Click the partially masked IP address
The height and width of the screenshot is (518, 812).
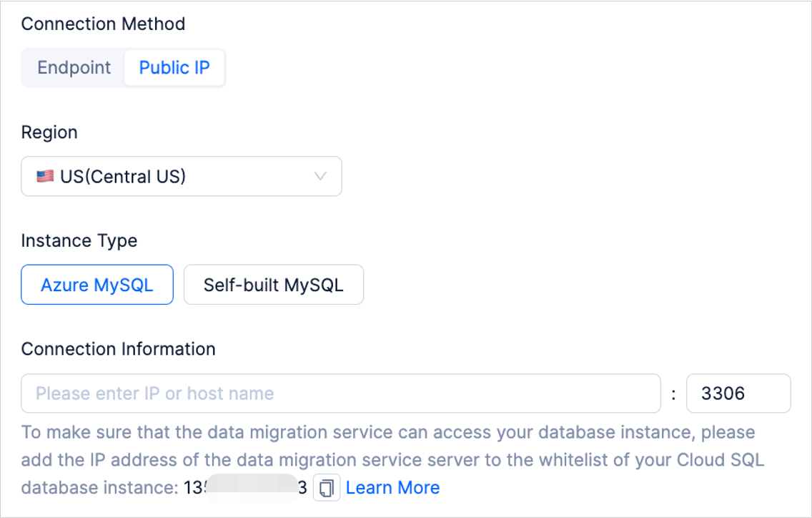tap(245, 488)
